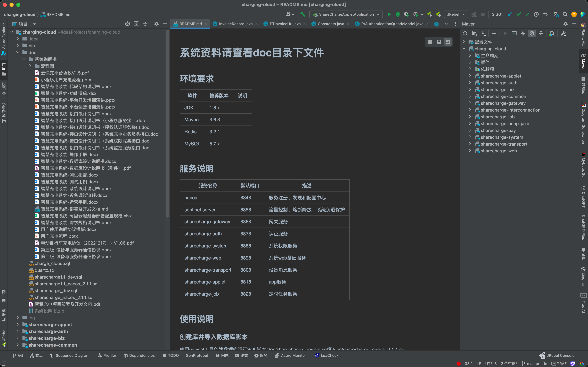Open the Azure Monitor tool window
Screen dimensions: 588x367
(290, 355)
